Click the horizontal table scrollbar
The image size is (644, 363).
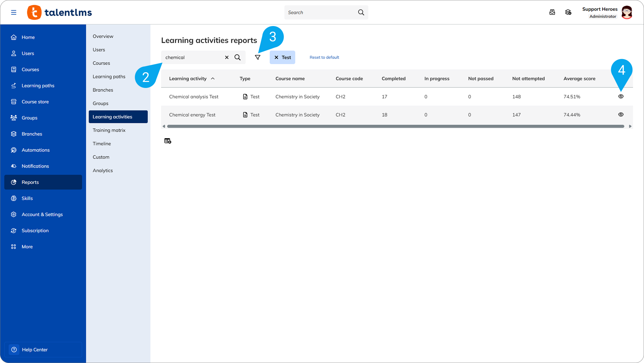[396, 126]
